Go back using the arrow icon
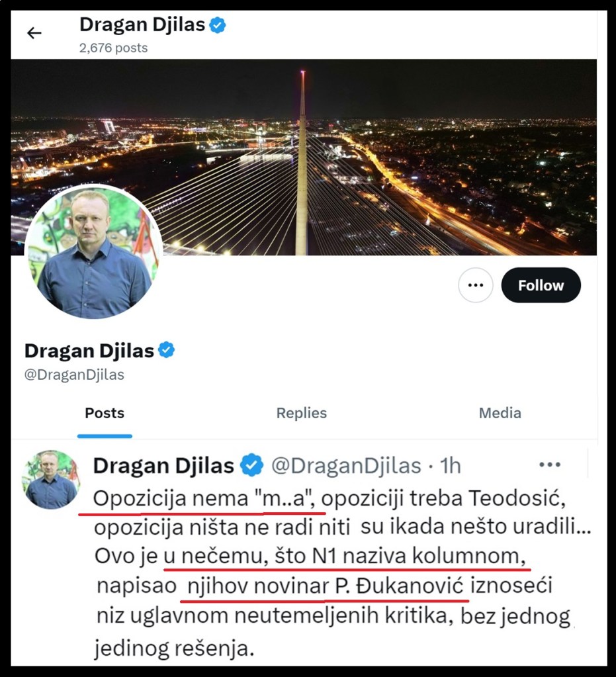Viewport: 616px width, 677px height. click(34, 33)
